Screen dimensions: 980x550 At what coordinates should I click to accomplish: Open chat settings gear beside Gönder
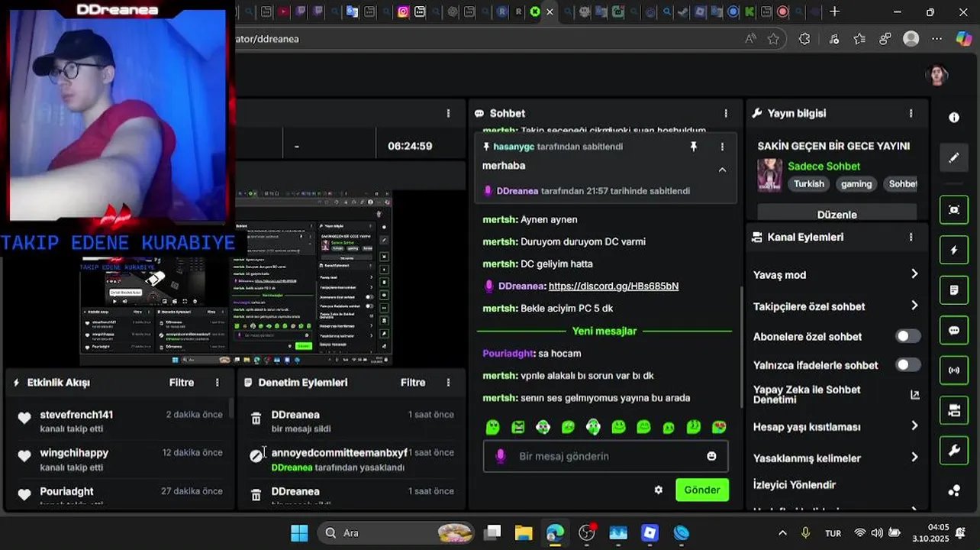pos(658,490)
